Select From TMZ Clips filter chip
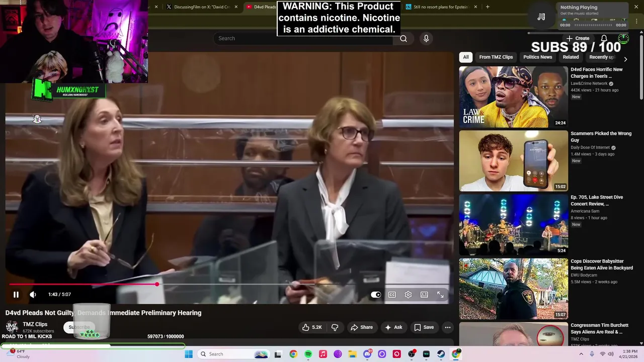Viewport: 644px width, 362px height. [x=496, y=57]
